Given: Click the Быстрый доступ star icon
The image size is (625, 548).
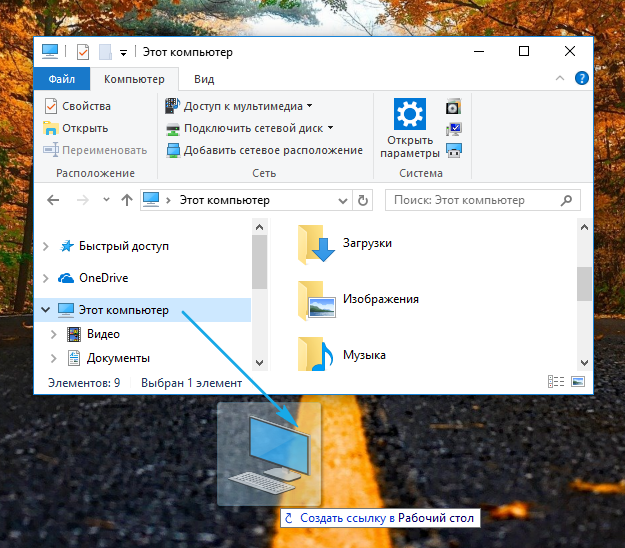Looking at the screenshot, I should click(67, 246).
